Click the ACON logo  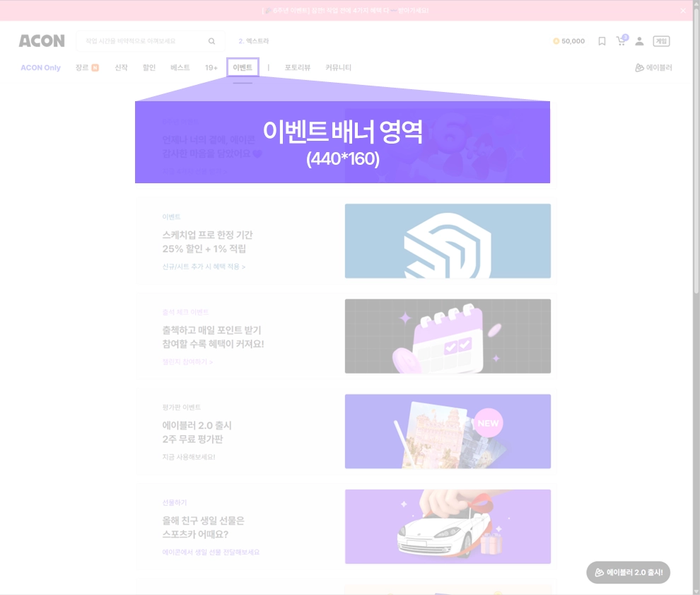[42, 41]
